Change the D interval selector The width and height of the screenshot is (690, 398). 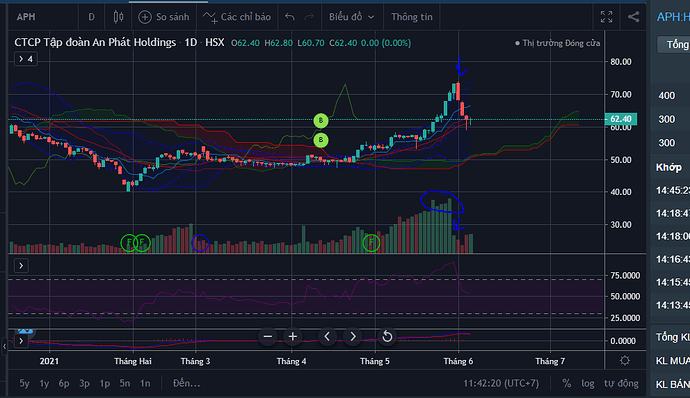click(92, 17)
